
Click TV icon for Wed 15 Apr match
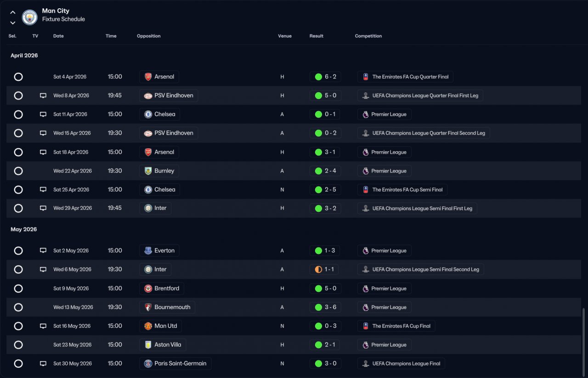pyautogui.click(x=43, y=133)
